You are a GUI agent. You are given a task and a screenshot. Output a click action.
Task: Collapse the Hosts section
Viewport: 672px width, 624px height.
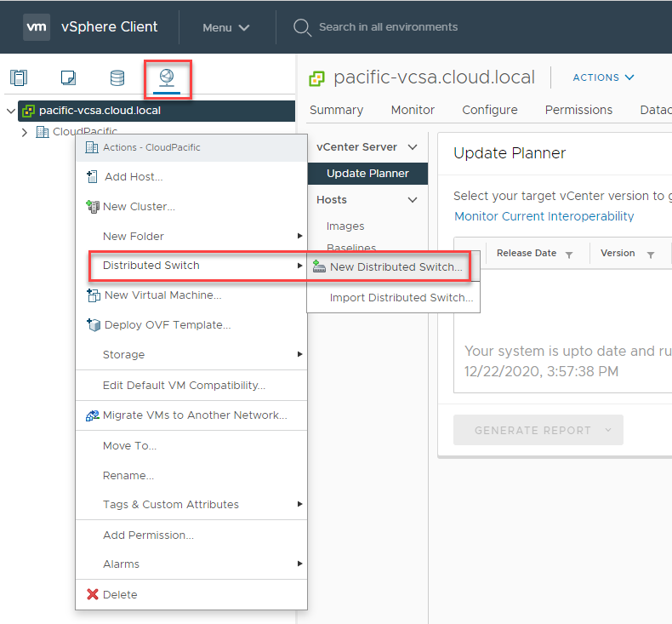[413, 200]
